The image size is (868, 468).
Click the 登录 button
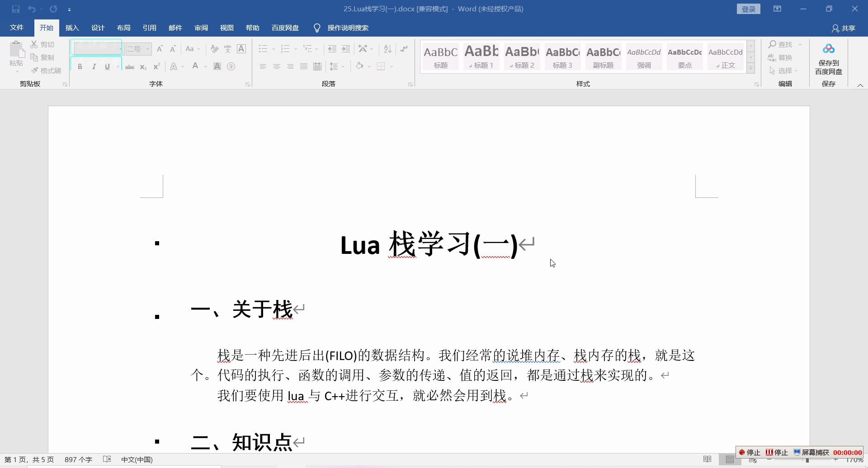(x=748, y=9)
